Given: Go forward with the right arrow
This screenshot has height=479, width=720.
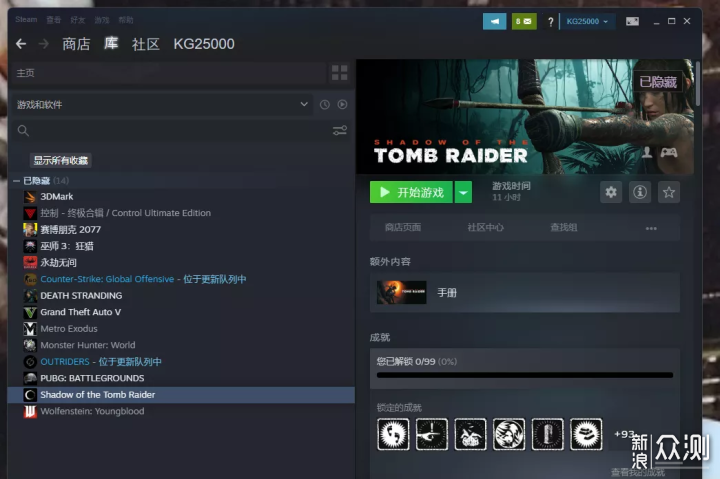Looking at the screenshot, I should click(x=44, y=44).
